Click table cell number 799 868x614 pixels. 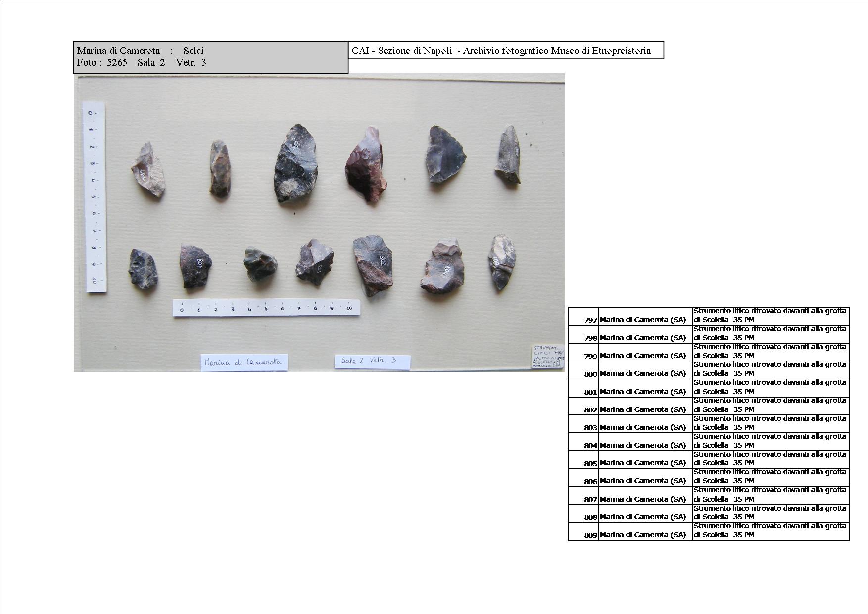(583, 352)
